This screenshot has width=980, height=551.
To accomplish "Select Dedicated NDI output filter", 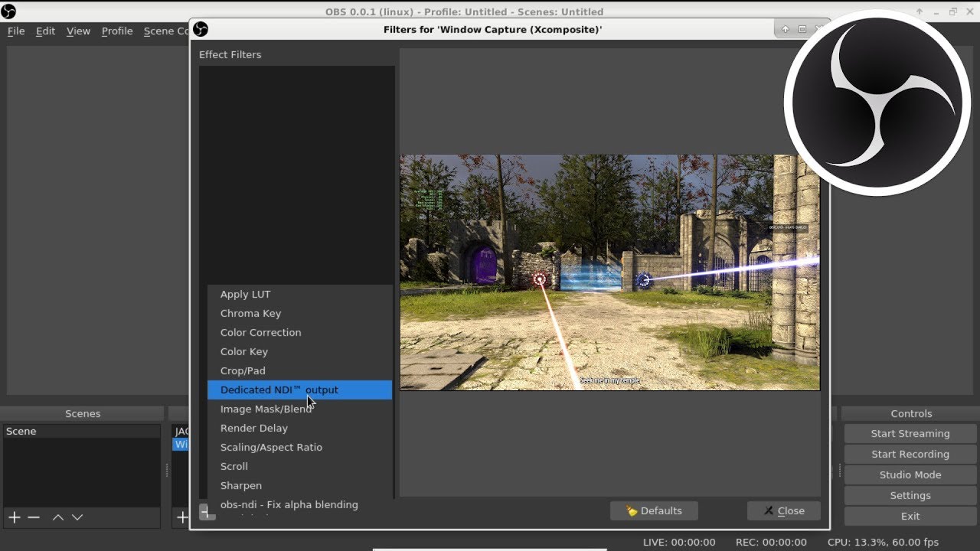I will pos(299,390).
